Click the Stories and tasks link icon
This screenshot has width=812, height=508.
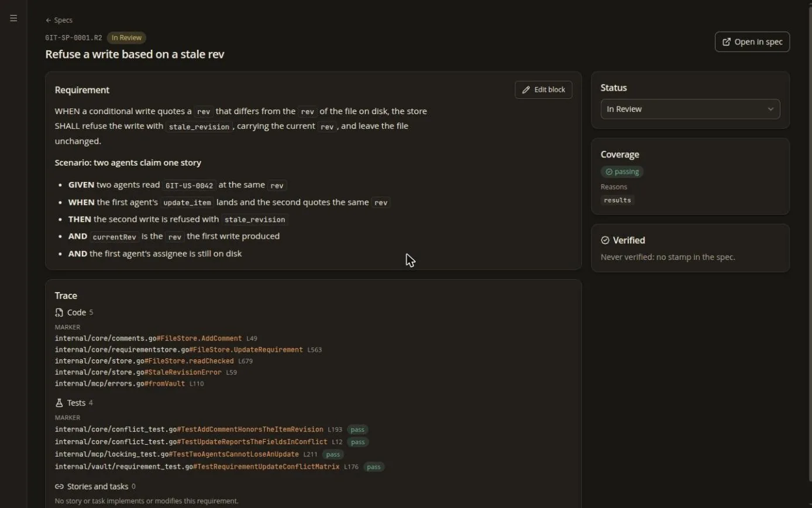[x=59, y=486]
